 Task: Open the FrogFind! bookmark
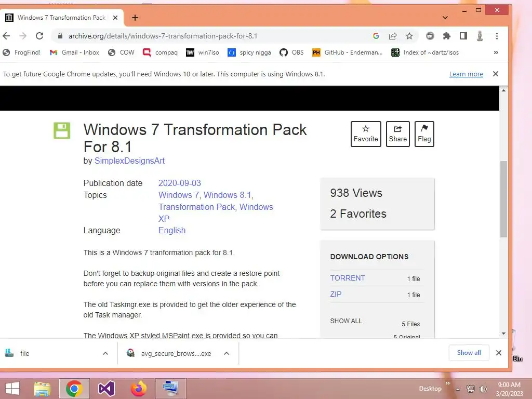coord(21,52)
